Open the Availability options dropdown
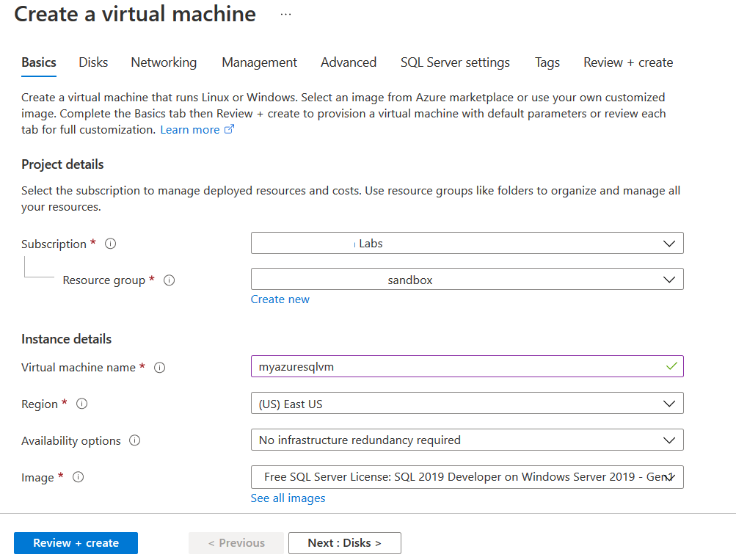The image size is (736, 560). point(467,440)
